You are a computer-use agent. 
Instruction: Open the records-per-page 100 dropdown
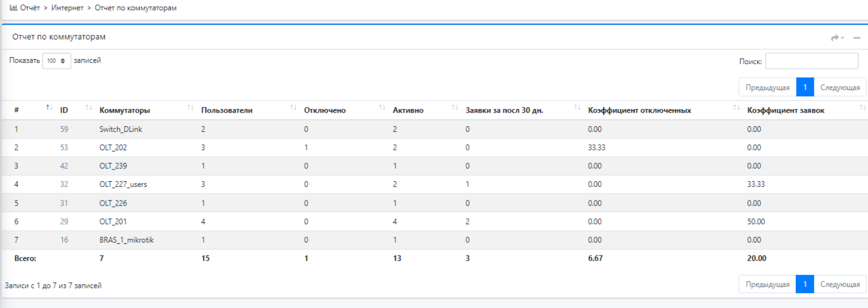click(x=57, y=61)
